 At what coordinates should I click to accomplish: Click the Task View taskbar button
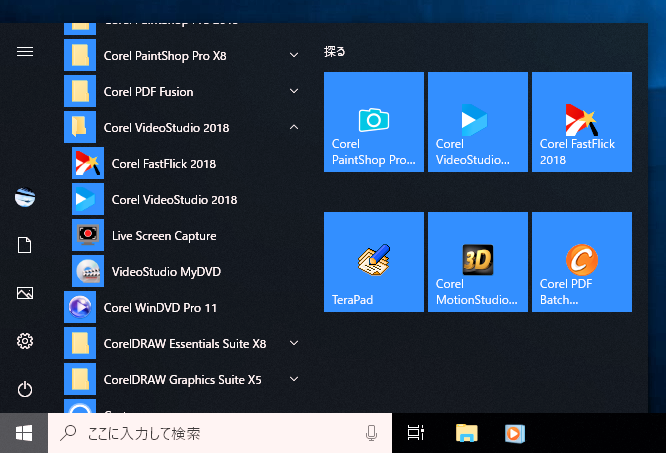[x=416, y=433]
